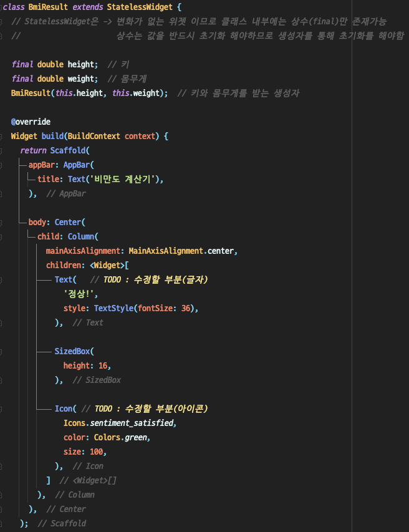The width and height of the screenshot is (409, 532).
Task: Click the "appBar:" property name
Action: point(44,165)
